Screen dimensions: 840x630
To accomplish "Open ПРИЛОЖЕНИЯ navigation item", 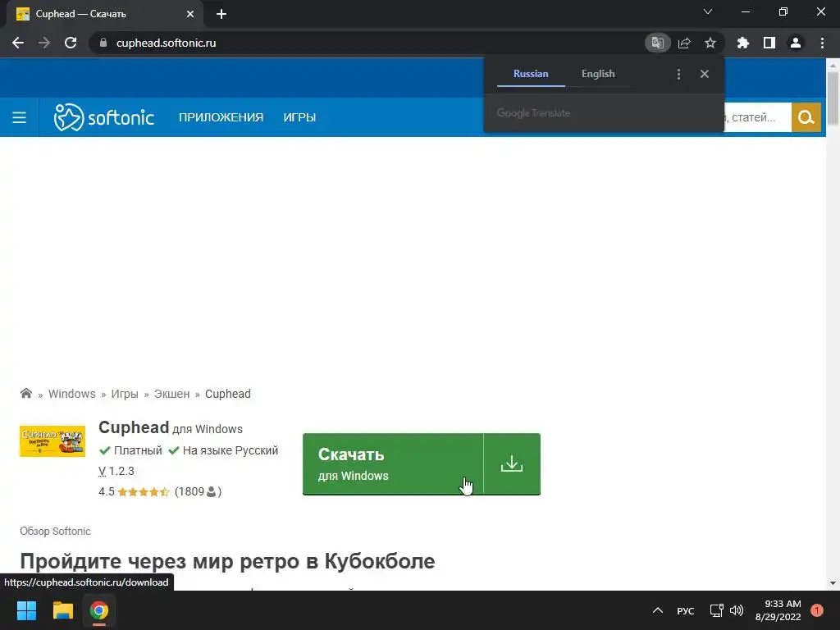I will tap(221, 117).
